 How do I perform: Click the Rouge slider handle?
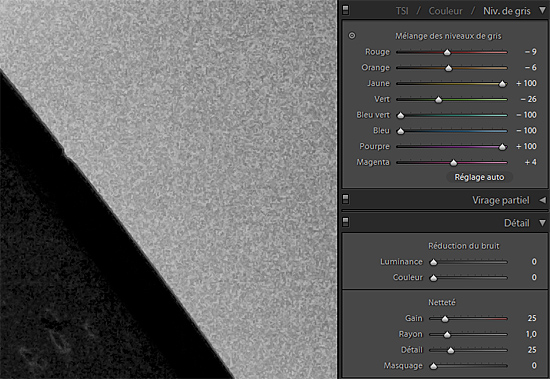click(447, 52)
